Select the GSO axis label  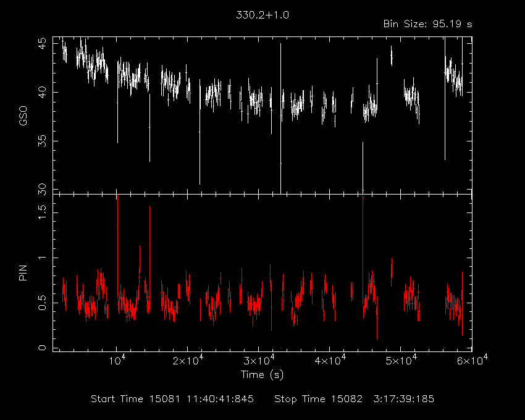point(23,116)
